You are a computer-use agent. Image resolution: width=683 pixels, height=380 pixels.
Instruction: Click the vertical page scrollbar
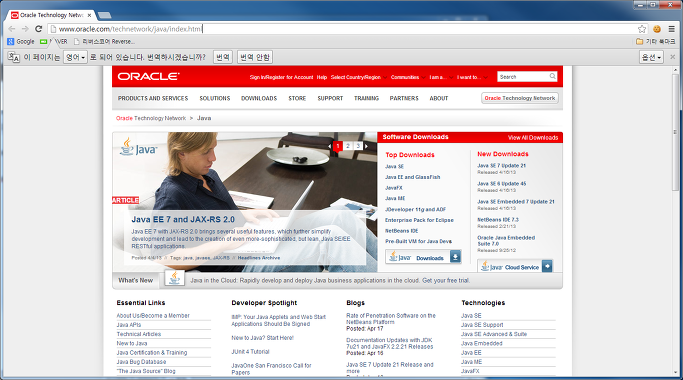[x=676, y=131]
